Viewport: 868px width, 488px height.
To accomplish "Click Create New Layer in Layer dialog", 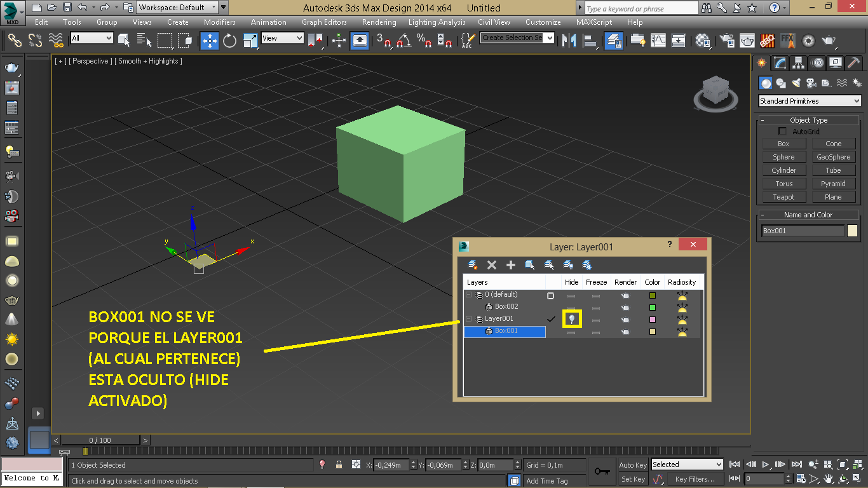I will (472, 265).
